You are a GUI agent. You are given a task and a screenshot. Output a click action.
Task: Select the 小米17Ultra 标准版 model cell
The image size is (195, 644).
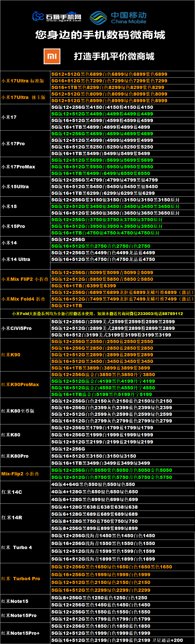coord(23,81)
